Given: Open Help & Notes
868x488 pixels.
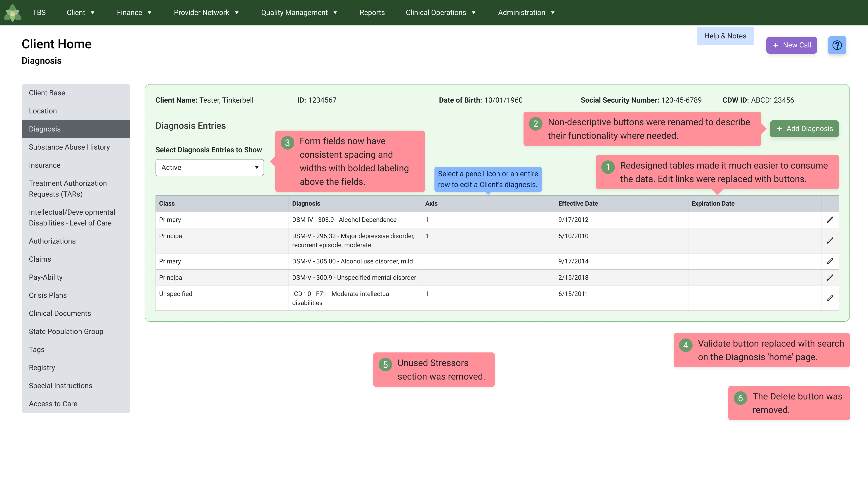Looking at the screenshot, I should [x=725, y=36].
